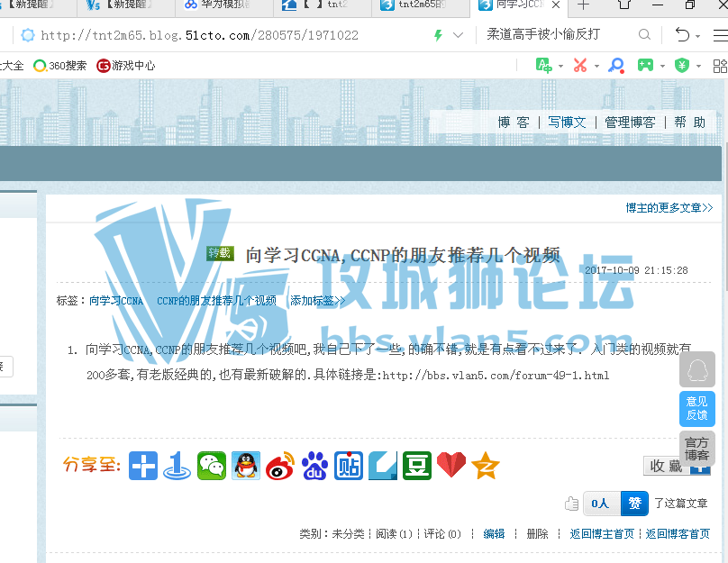728x563 pixels.
Task: Expand the translate extension dropdown arrow
Action: (x=560, y=67)
